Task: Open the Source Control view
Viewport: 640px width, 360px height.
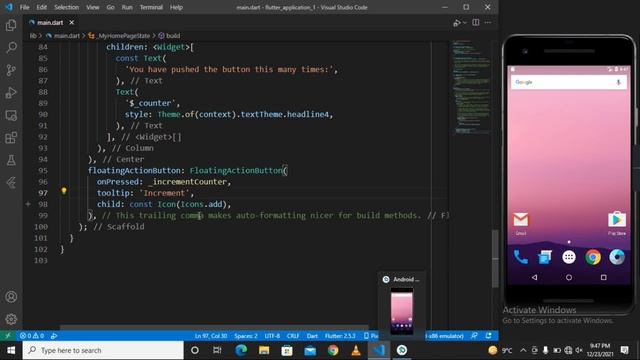Action: [11, 70]
